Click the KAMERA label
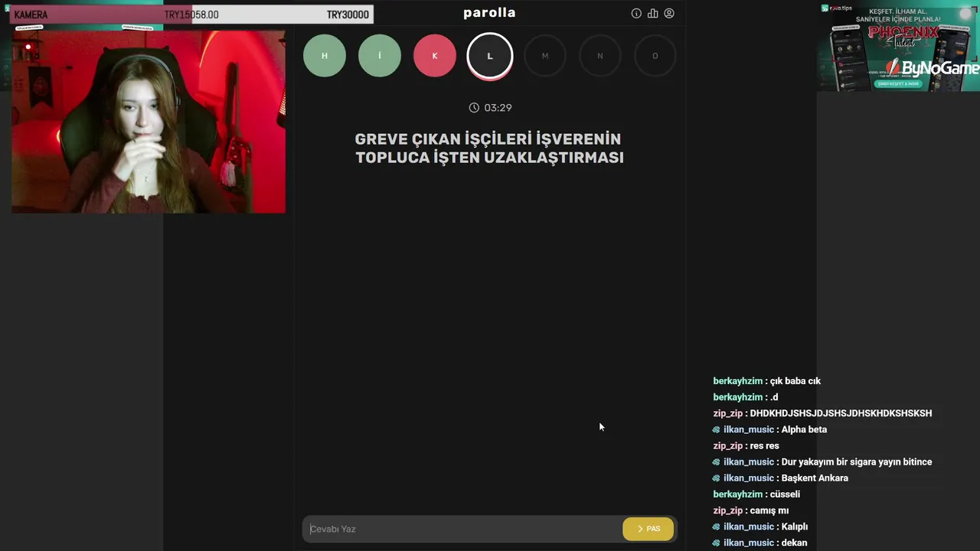The image size is (980, 551). tap(31, 15)
